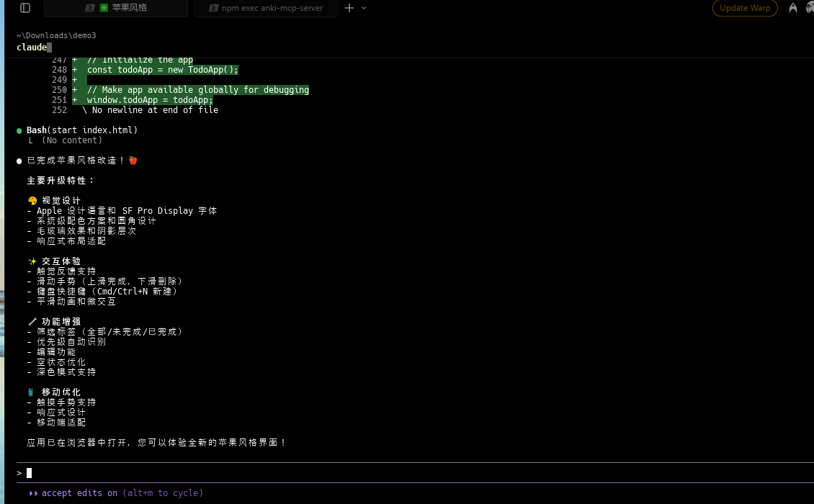Screen dimensions: 814x504
Task: Click the 应用已在浏览器中打开 closing sentence
Action: [157, 443]
